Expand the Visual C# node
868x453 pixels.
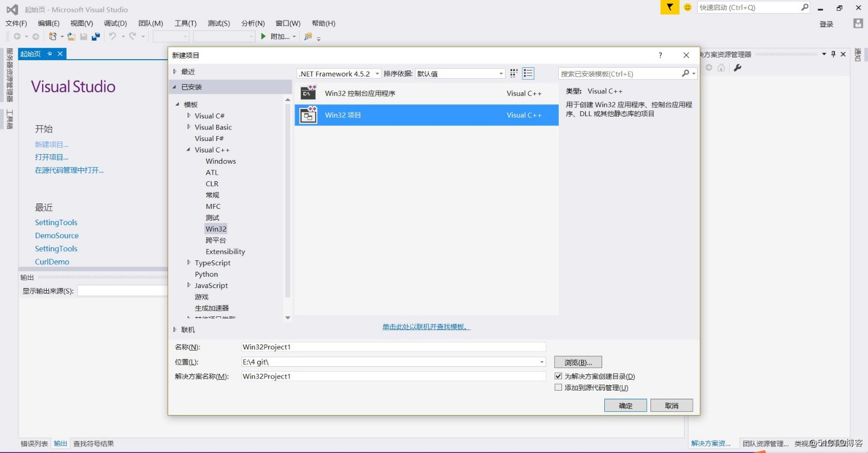pos(189,116)
